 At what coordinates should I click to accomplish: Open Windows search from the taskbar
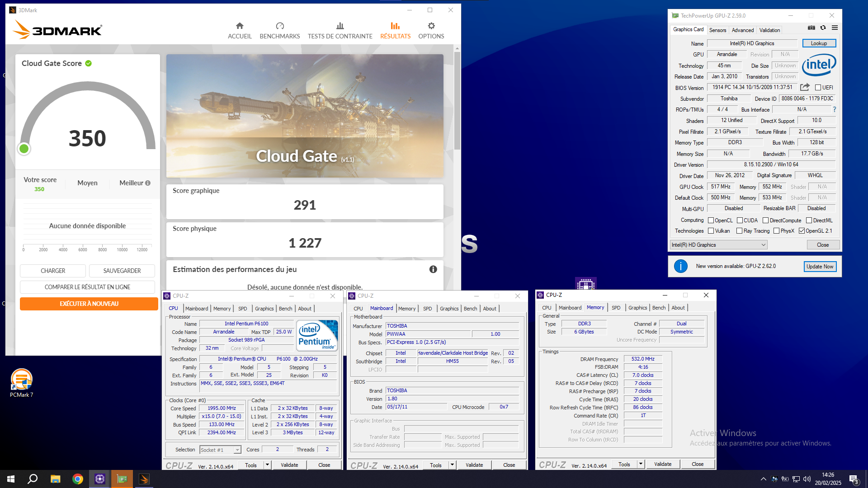point(33,479)
